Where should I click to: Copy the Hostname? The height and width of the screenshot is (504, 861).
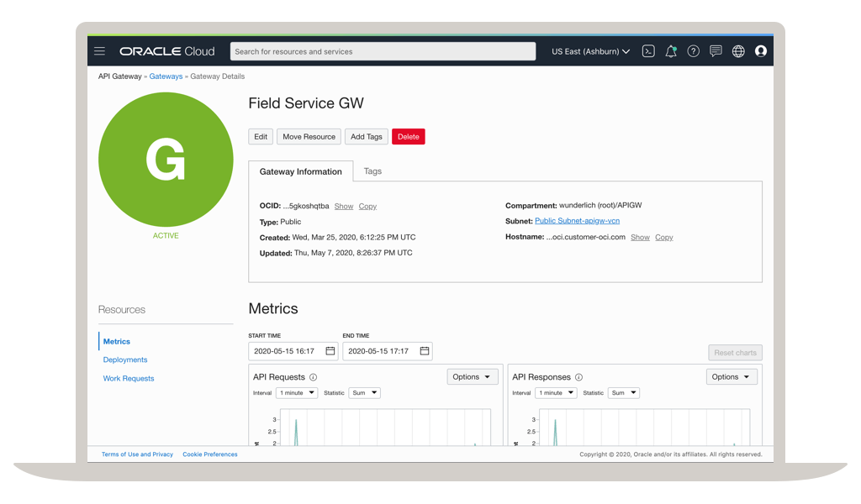[x=664, y=238]
